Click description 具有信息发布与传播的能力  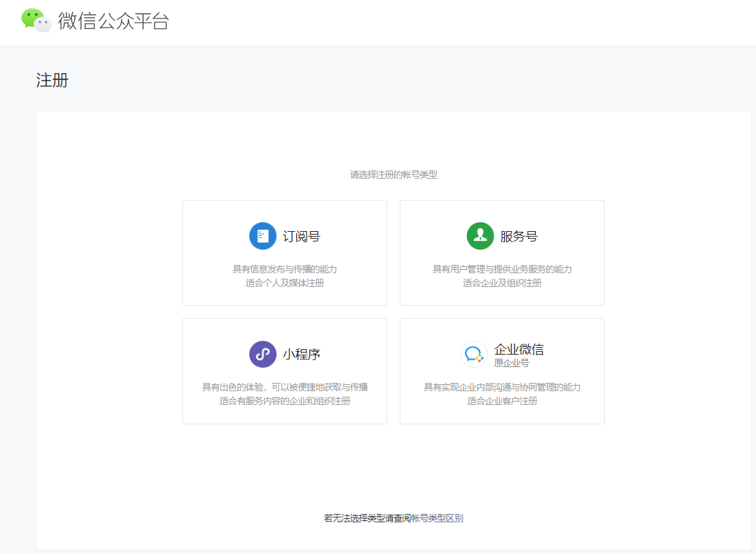coord(284,269)
